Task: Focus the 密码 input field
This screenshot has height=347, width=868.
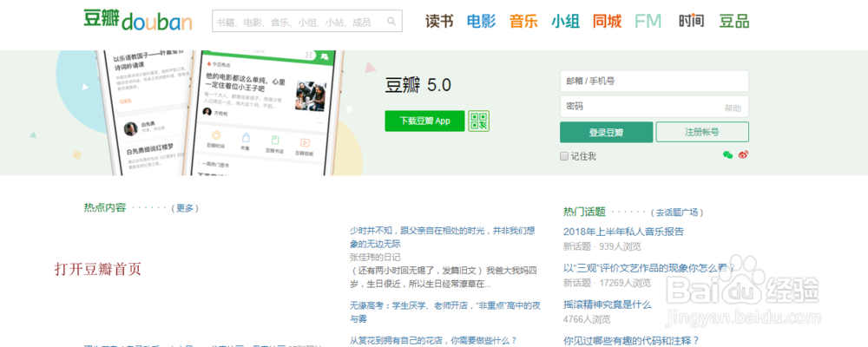Action: click(654, 106)
